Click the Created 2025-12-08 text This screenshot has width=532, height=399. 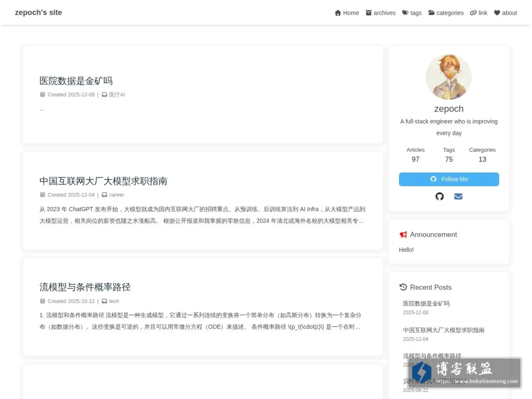(71, 94)
